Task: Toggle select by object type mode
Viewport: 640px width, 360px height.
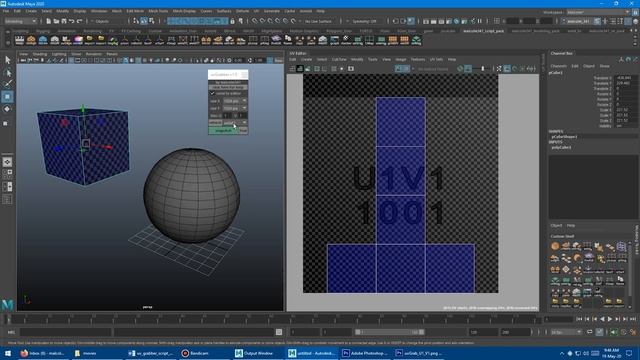Action: (x=144, y=21)
